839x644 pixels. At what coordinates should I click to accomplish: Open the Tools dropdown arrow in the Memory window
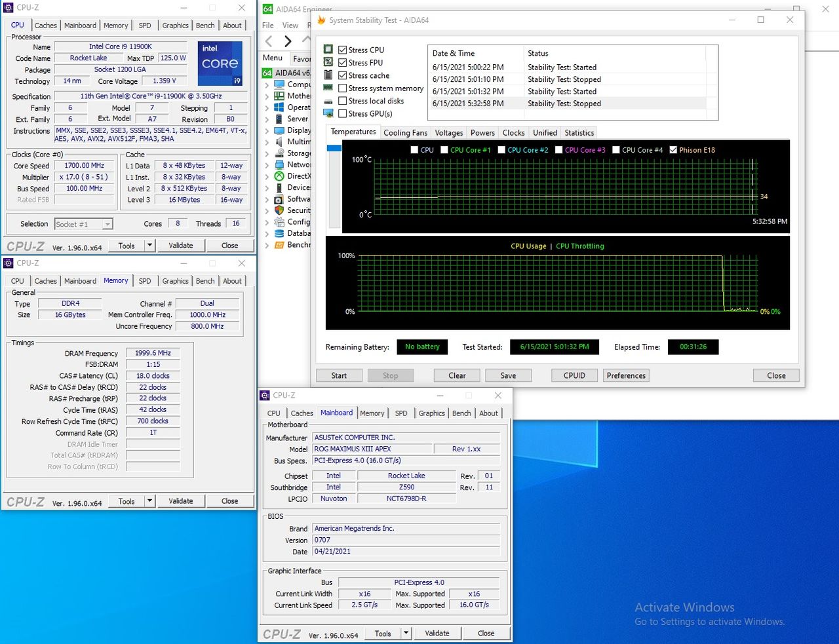pyautogui.click(x=149, y=501)
